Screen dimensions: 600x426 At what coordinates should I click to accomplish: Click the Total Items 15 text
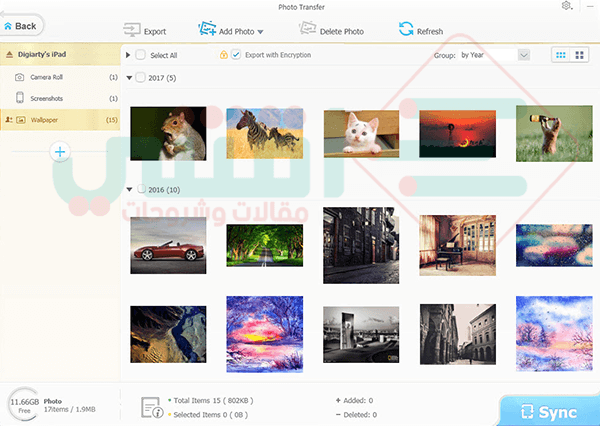pyautogui.click(x=213, y=400)
